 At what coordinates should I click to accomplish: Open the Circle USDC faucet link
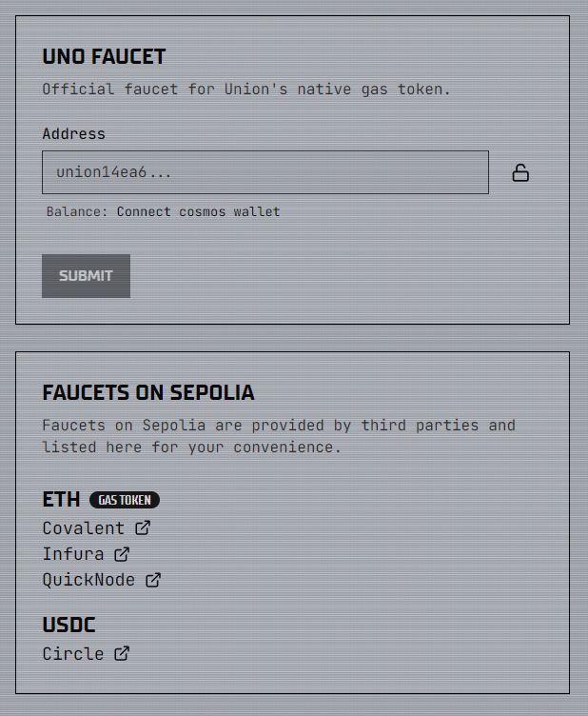[73, 653]
